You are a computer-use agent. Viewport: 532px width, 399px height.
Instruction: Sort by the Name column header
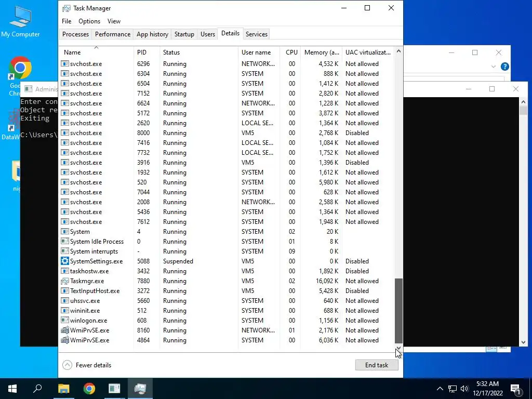click(96, 52)
